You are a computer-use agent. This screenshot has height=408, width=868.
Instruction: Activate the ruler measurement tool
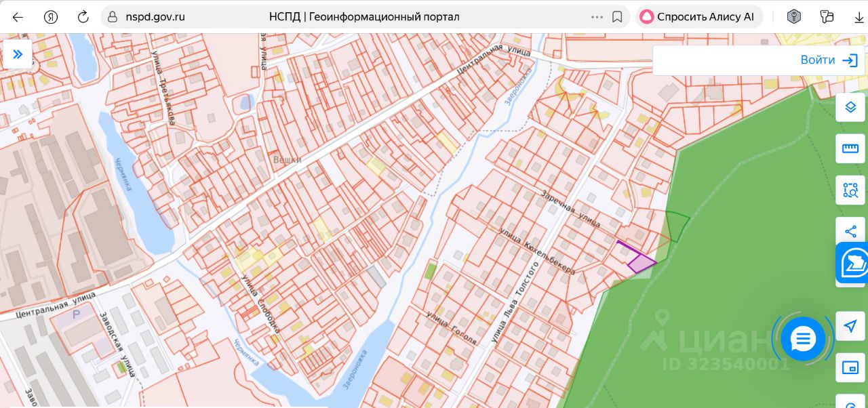[x=850, y=148]
